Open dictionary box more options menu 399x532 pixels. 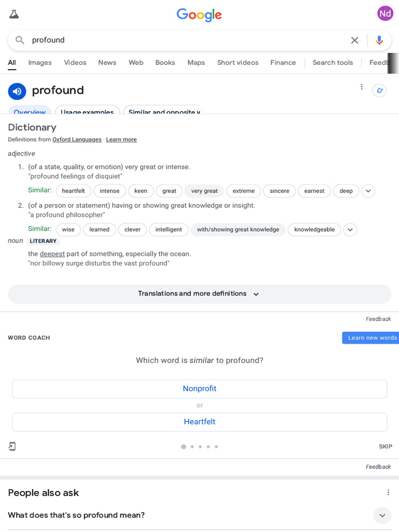pos(362,87)
